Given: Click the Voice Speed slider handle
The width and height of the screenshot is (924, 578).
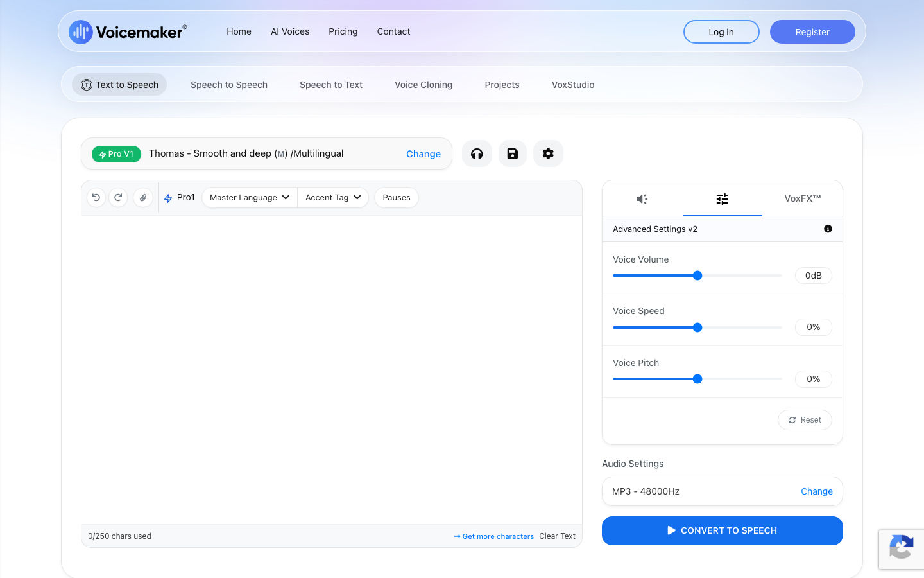Looking at the screenshot, I should point(697,328).
